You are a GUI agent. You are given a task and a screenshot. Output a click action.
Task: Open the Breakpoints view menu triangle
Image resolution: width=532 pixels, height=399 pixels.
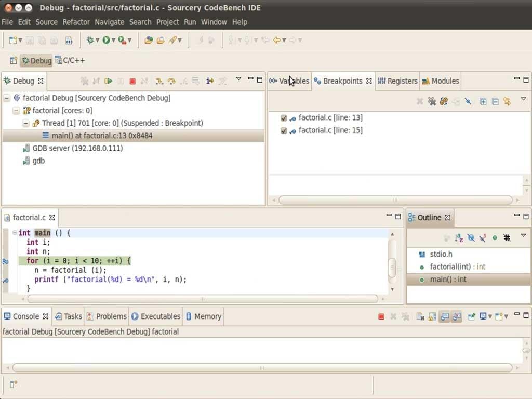(x=524, y=99)
